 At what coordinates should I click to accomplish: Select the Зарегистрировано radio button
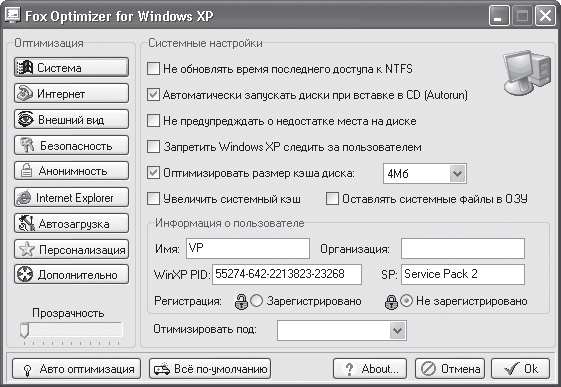pos(257,301)
